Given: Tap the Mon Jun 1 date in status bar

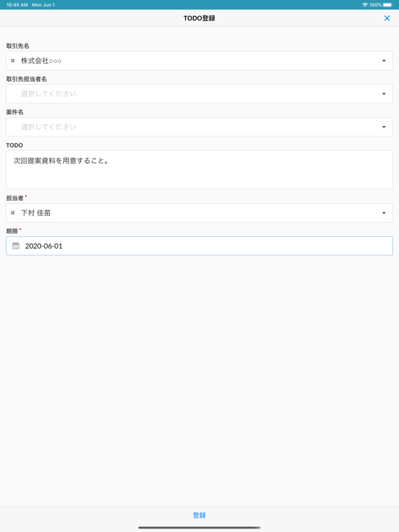Looking at the screenshot, I should point(43,5).
